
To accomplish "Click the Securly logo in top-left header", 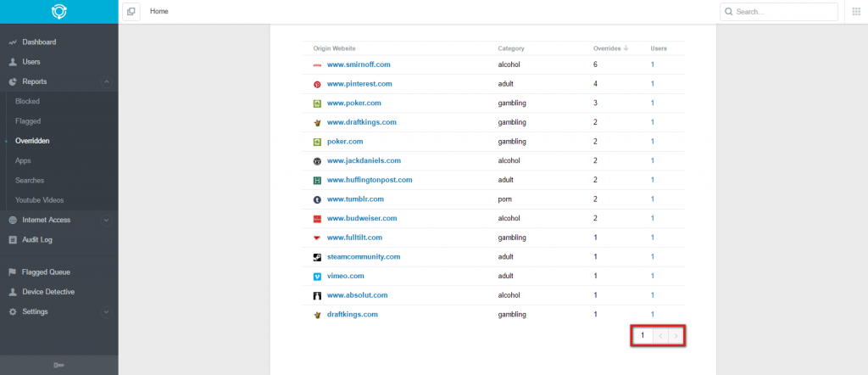I will 58,12.
